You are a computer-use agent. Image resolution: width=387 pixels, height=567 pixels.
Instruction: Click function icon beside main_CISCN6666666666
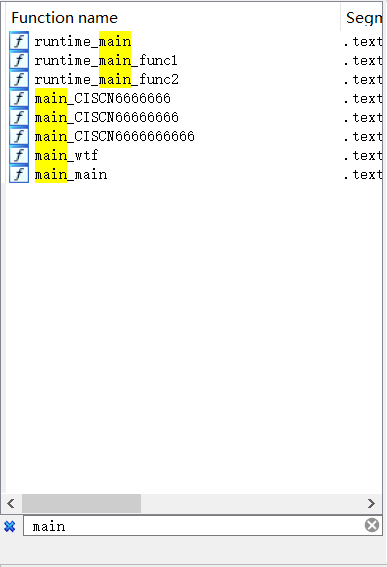tap(19, 136)
